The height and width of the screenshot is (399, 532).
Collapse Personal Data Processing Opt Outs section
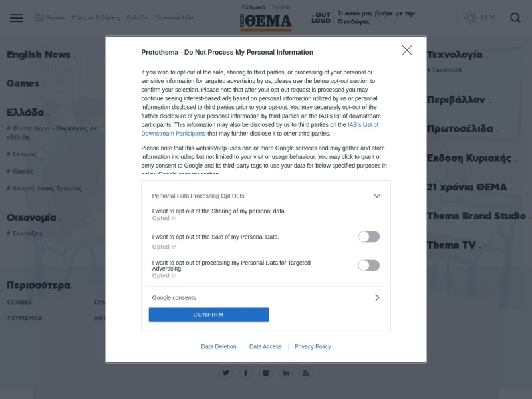point(377,196)
